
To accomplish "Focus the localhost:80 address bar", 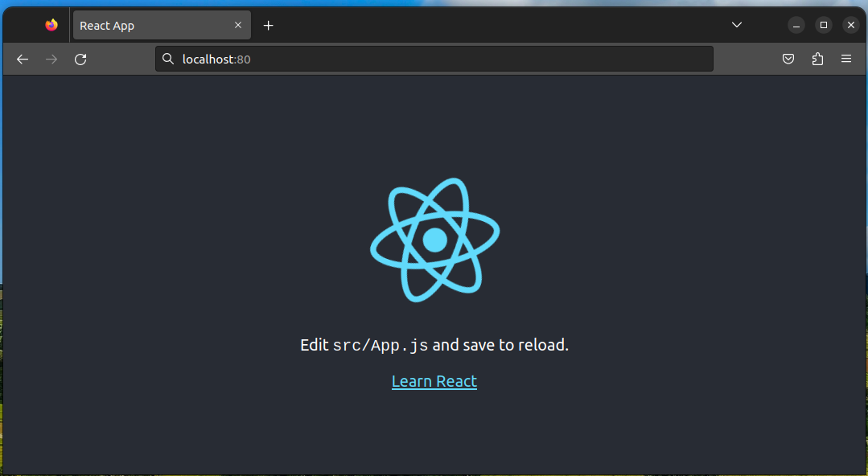I will 434,59.
